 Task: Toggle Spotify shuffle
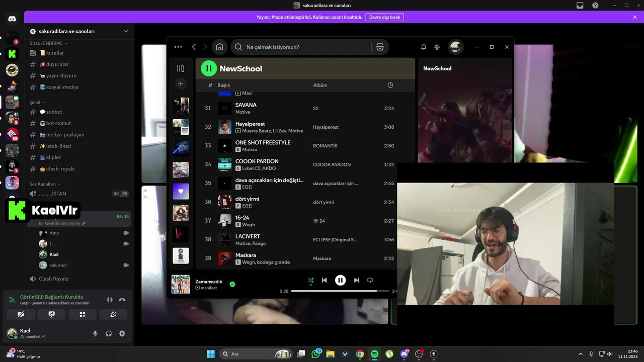(x=310, y=280)
